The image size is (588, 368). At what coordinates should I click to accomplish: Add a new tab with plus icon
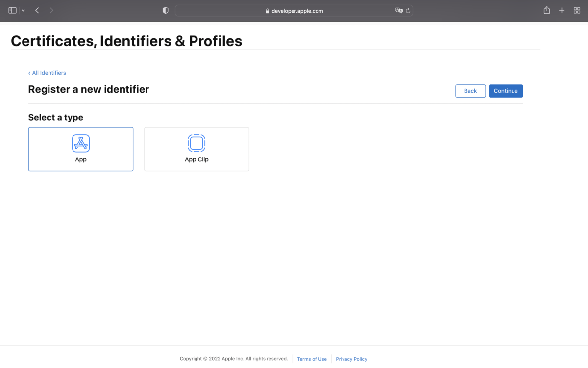point(562,10)
